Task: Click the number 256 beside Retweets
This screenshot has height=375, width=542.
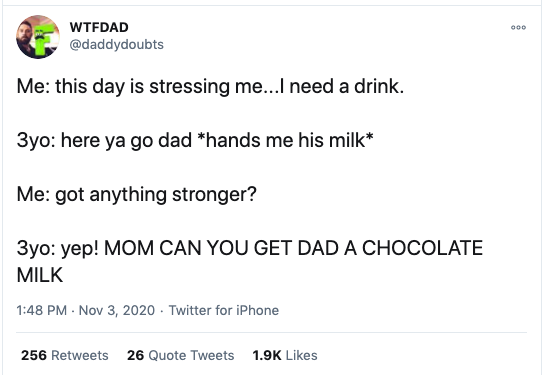Action: coord(34,355)
